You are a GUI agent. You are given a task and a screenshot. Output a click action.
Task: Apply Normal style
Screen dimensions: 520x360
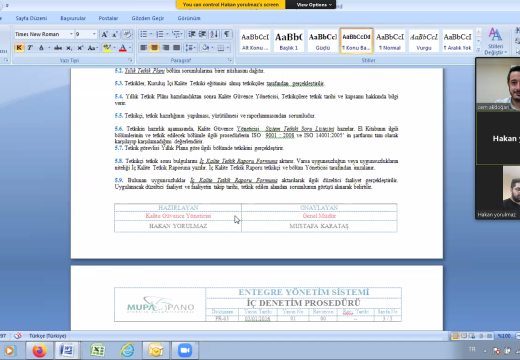[x=390, y=41]
